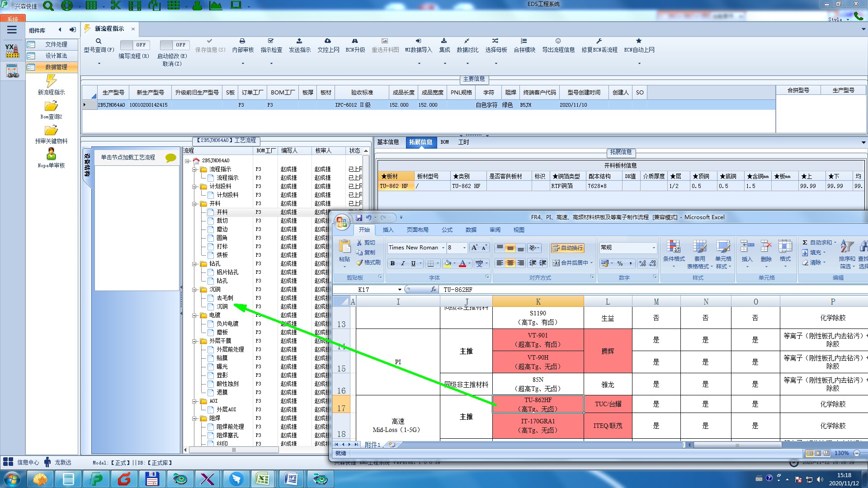
Task: Select the 沉铜 process tree node
Action: tap(222, 306)
